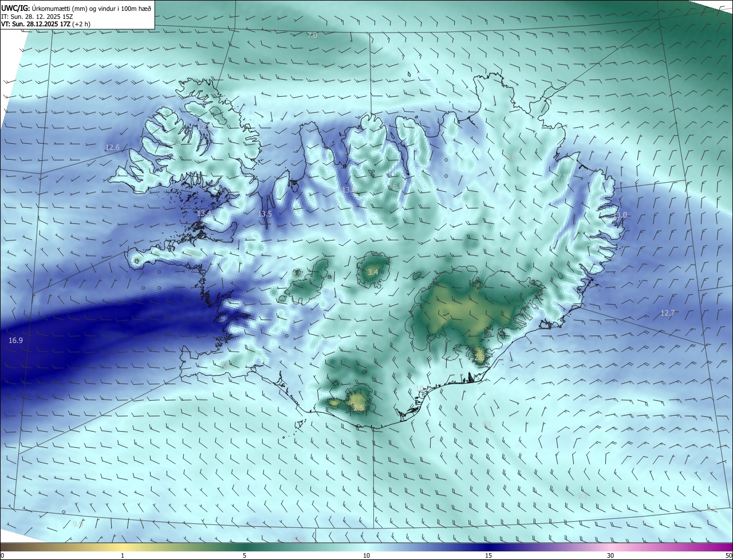Click the 16.9 value label

[15, 341]
